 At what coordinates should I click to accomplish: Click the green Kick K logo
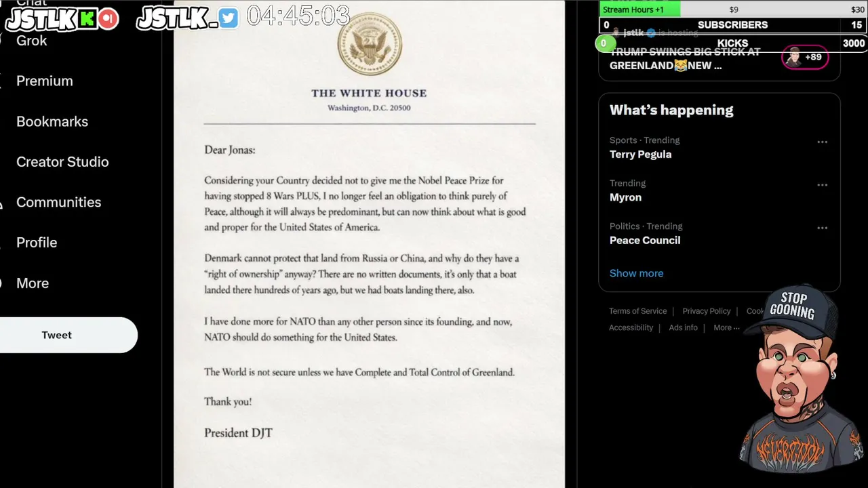87,19
